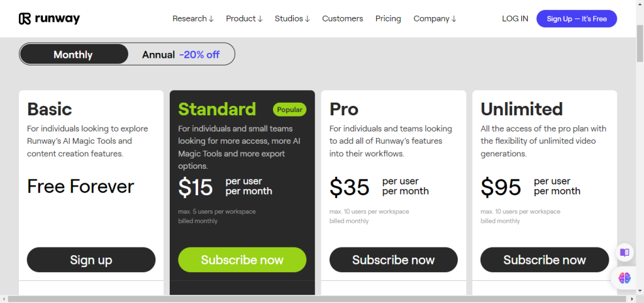Image resolution: width=644 pixels, height=303 pixels.
Task: Open the Pricing page
Action: (x=388, y=19)
